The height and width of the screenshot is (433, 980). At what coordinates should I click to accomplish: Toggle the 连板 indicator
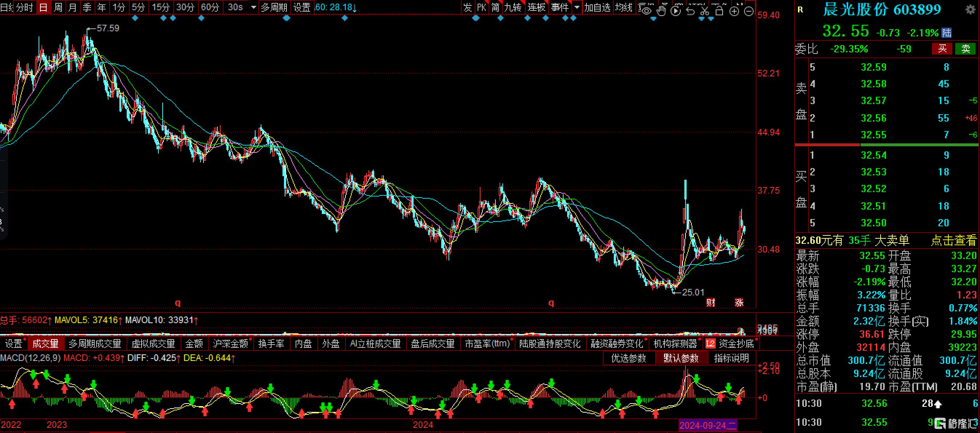point(537,7)
